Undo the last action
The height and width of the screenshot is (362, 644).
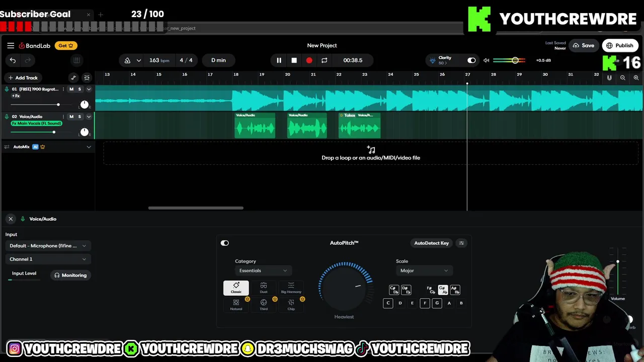pyautogui.click(x=13, y=60)
